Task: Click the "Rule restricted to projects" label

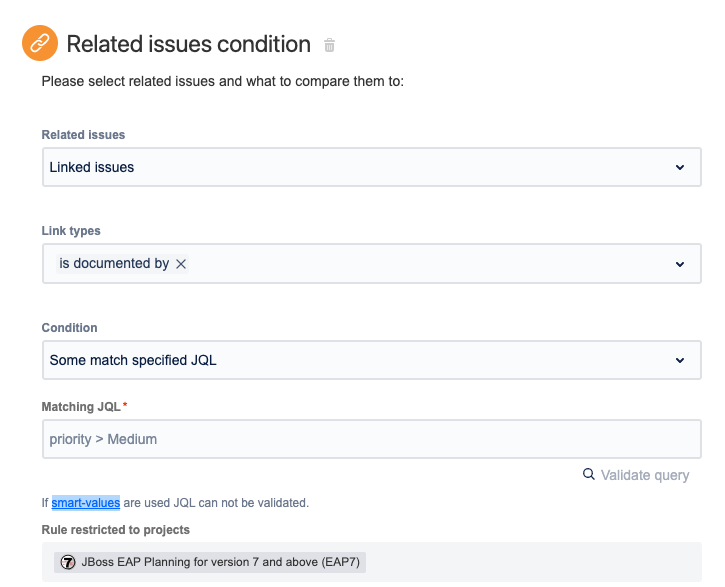Action: [x=115, y=529]
